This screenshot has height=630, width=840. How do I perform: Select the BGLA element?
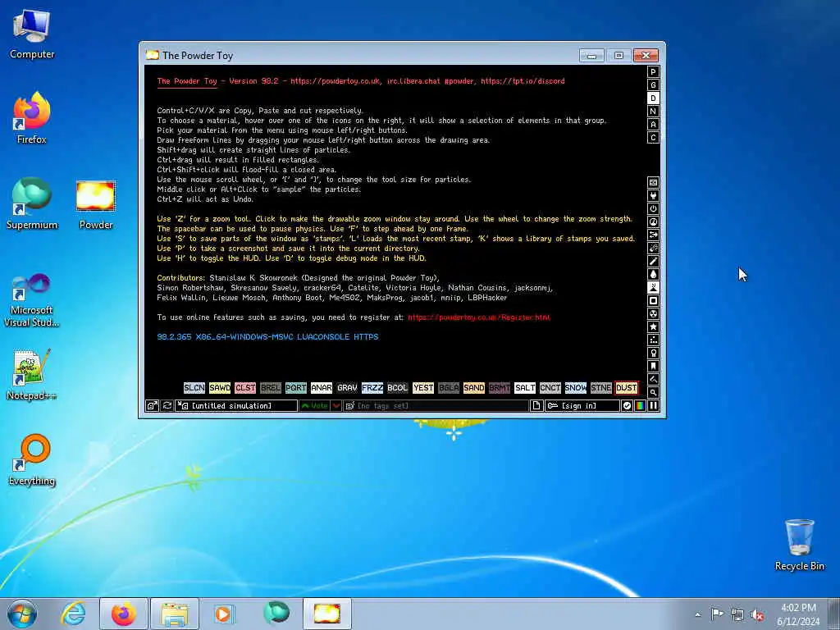point(449,388)
